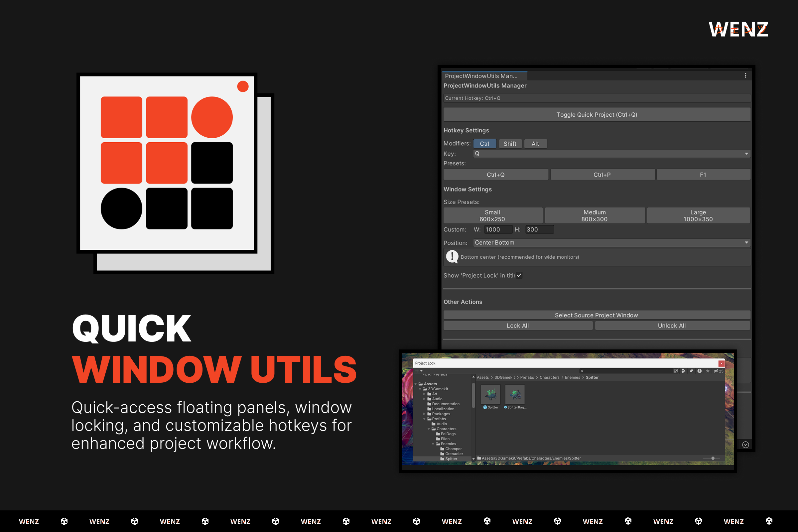
Task: Apply the Ctrl+P hotkey preset
Action: coord(602,175)
